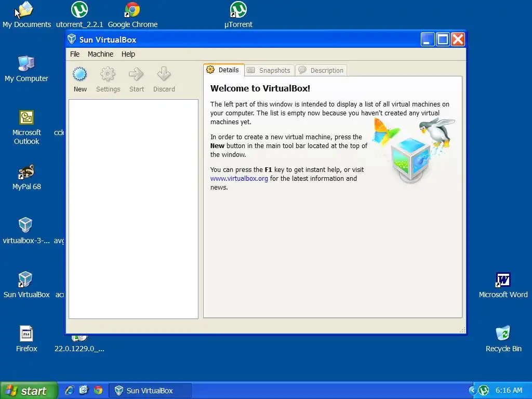The image size is (532, 399).
Task: Click the Show Desktop quick launch icon
Action: (84, 390)
